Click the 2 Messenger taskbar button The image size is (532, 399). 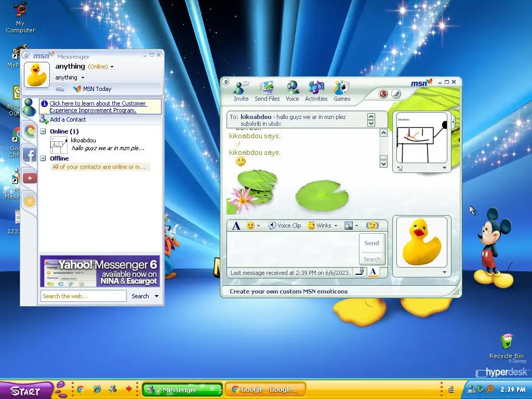tap(182, 390)
